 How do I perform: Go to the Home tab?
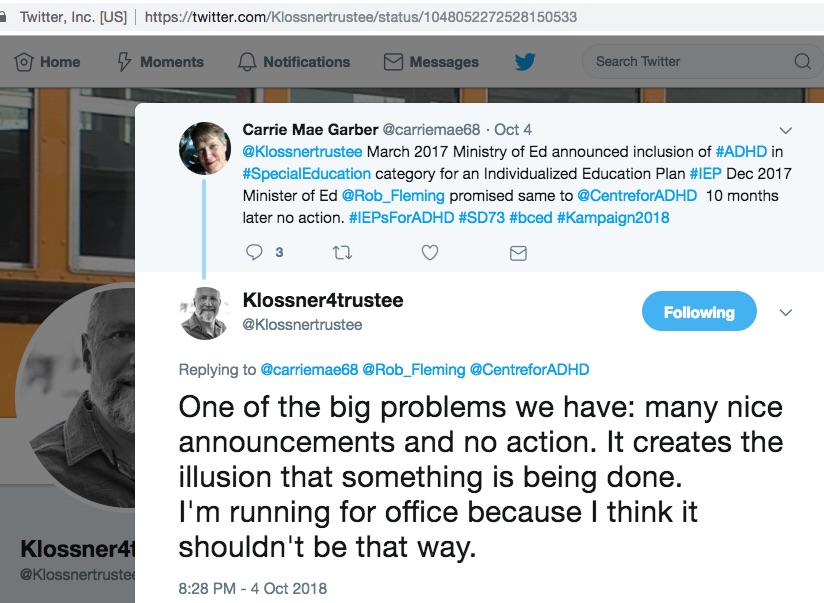(x=48, y=62)
